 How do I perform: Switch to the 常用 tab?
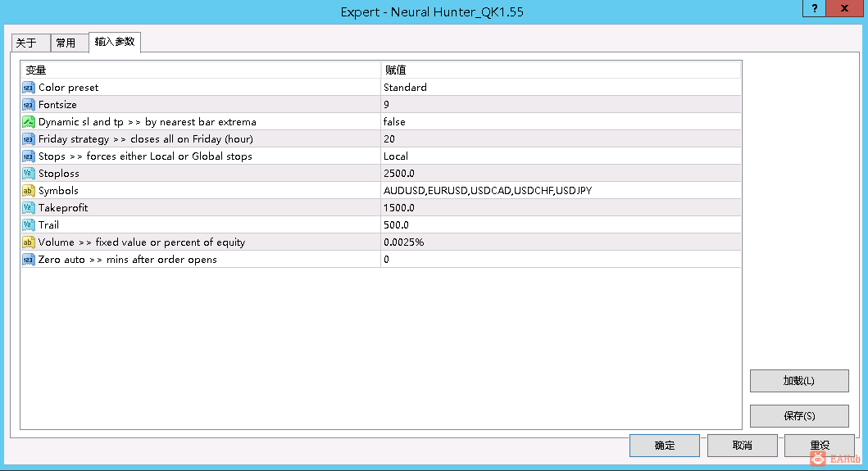click(x=69, y=43)
